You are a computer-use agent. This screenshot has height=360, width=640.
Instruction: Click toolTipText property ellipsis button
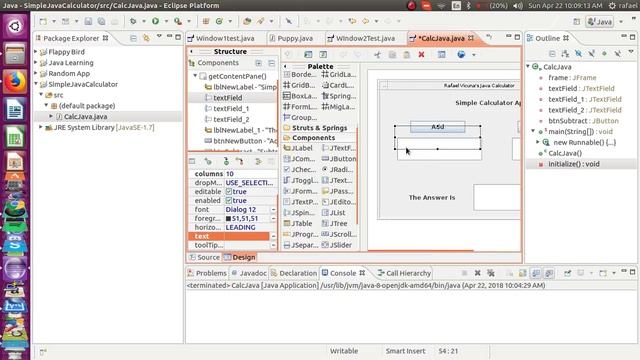pyautogui.click(x=273, y=245)
